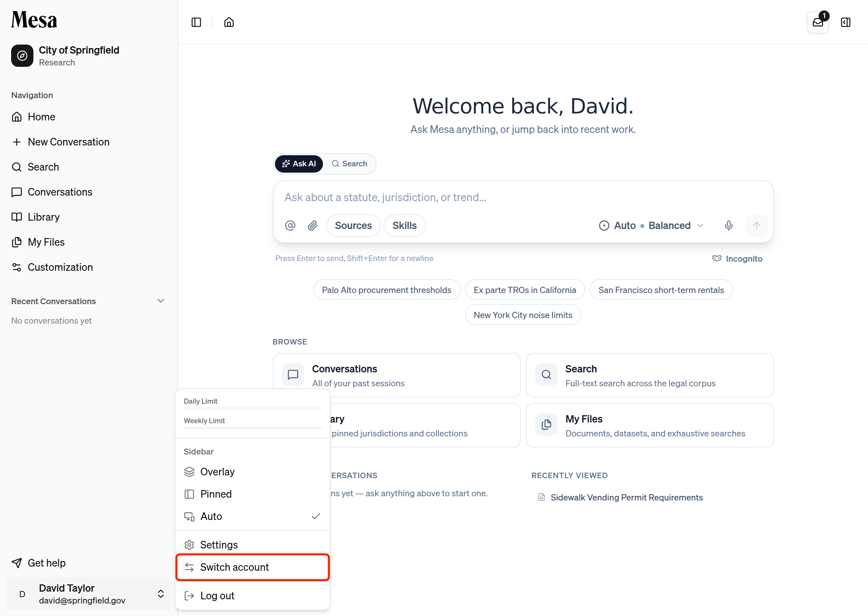Open the David Taylor account switcher

coord(88,594)
